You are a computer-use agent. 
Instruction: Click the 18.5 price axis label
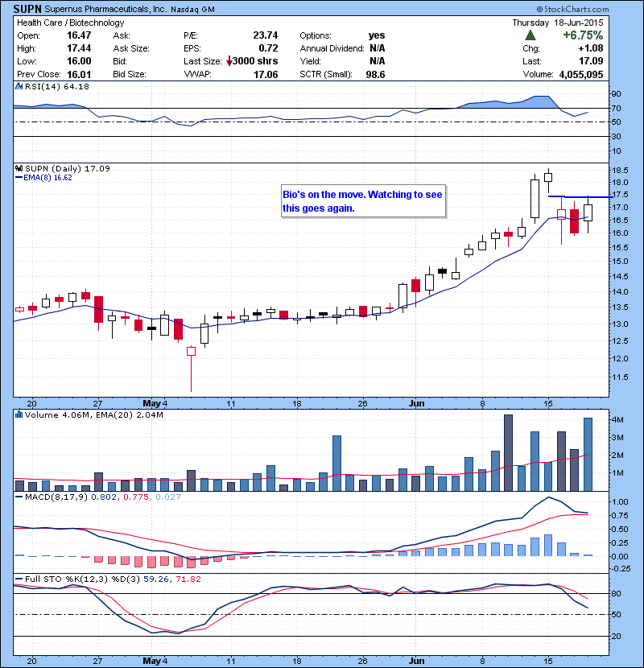point(620,171)
